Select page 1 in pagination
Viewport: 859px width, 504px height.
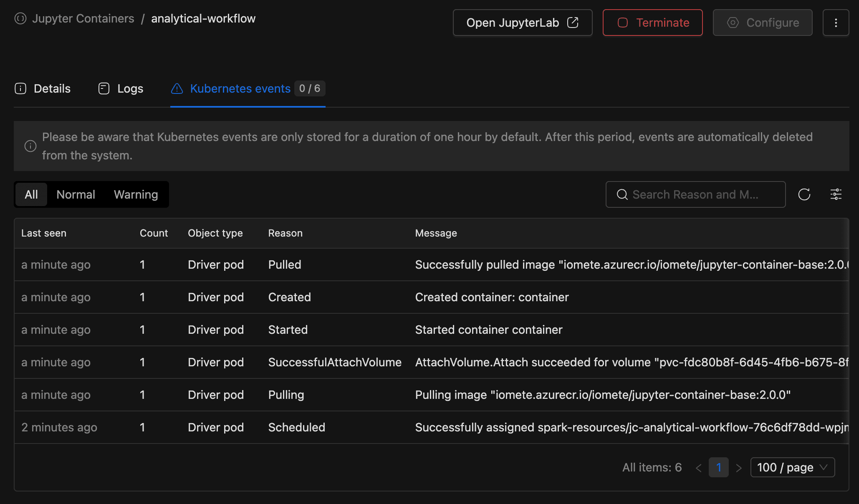pyautogui.click(x=718, y=467)
